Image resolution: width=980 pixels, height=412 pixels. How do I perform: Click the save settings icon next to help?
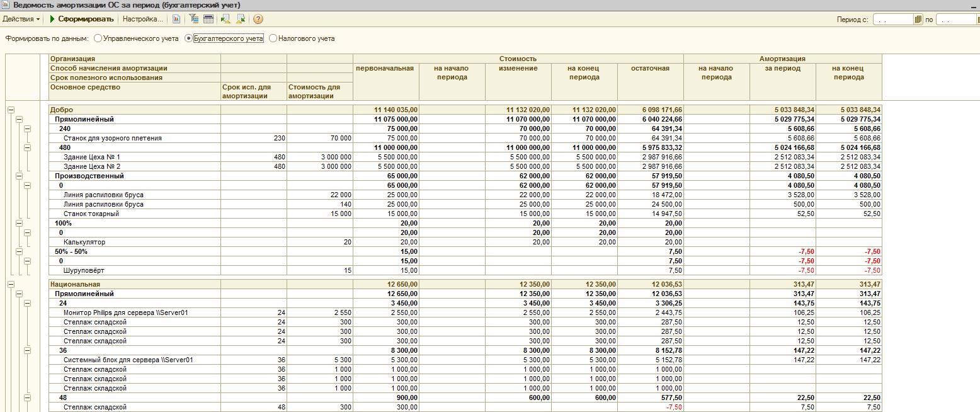[241, 19]
